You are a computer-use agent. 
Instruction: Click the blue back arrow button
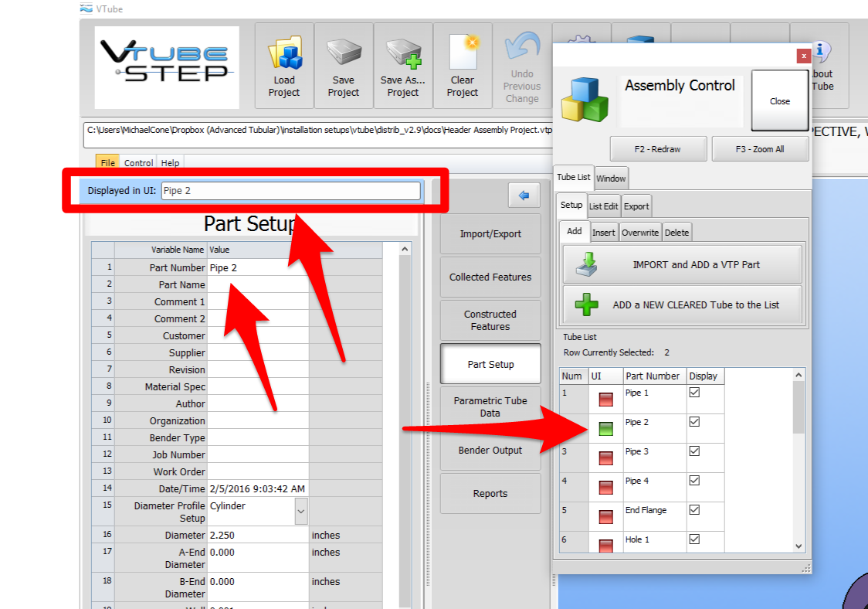pos(524,196)
